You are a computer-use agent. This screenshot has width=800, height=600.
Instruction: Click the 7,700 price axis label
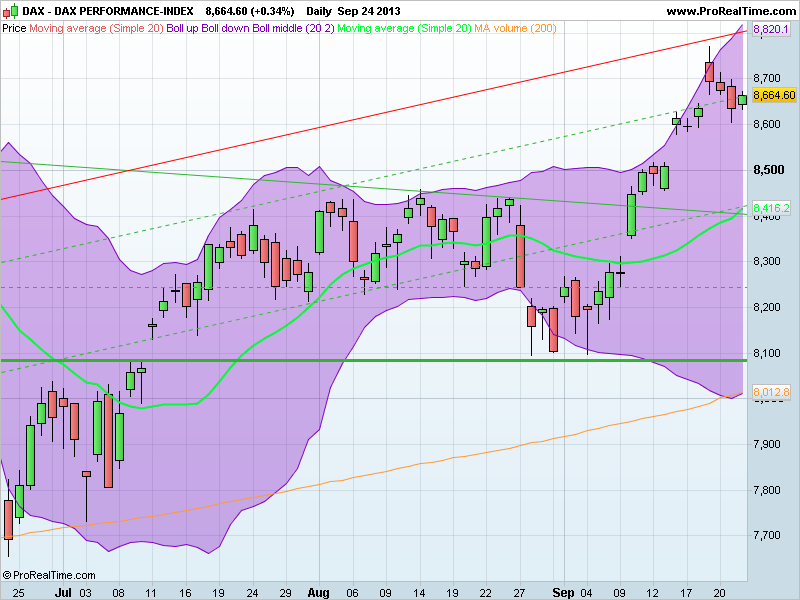pos(767,535)
